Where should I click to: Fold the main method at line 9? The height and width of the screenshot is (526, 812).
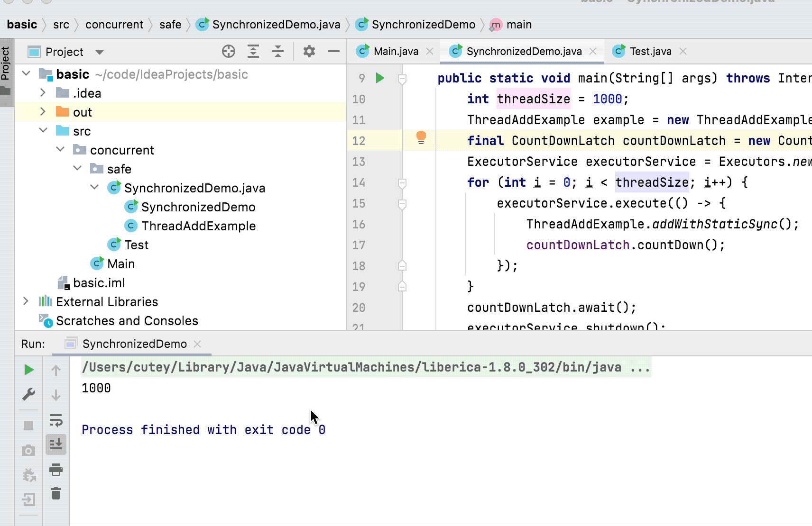[x=402, y=79]
